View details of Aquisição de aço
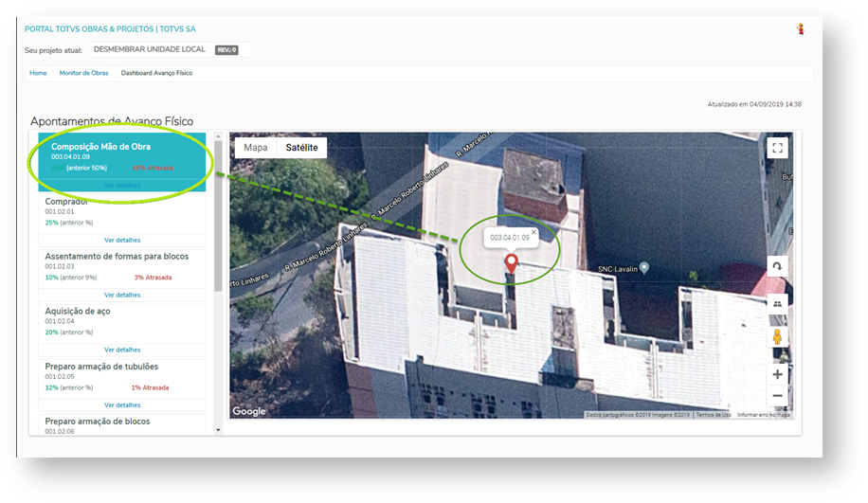Viewport: 868px width, 503px height. pyautogui.click(x=122, y=350)
